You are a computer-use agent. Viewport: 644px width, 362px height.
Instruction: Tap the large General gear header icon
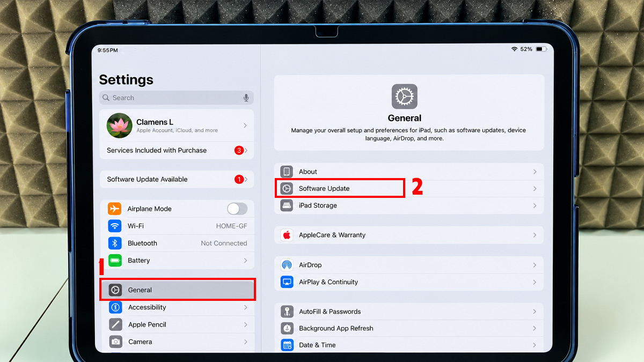(404, 97)
